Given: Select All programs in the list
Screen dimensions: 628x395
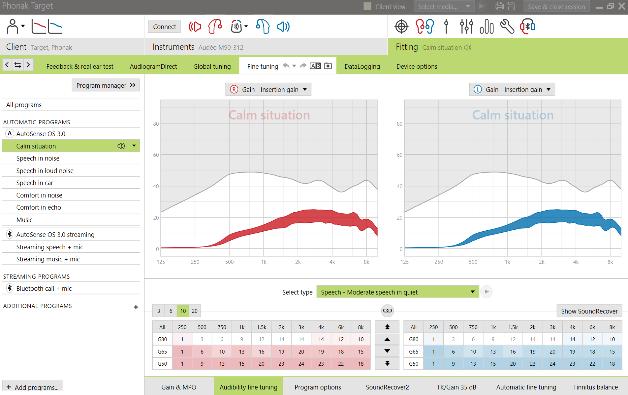Looking at the screenshot, I should 71,105.
